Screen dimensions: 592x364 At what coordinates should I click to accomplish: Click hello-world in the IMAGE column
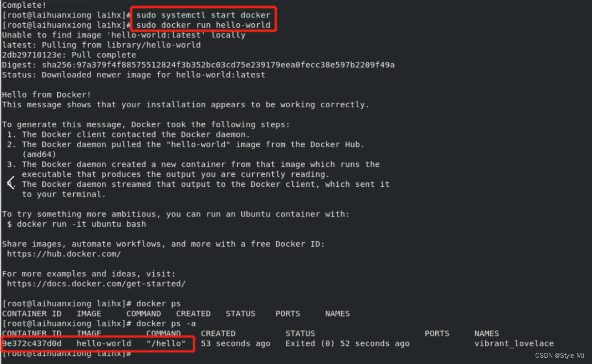tap(103, 344)
